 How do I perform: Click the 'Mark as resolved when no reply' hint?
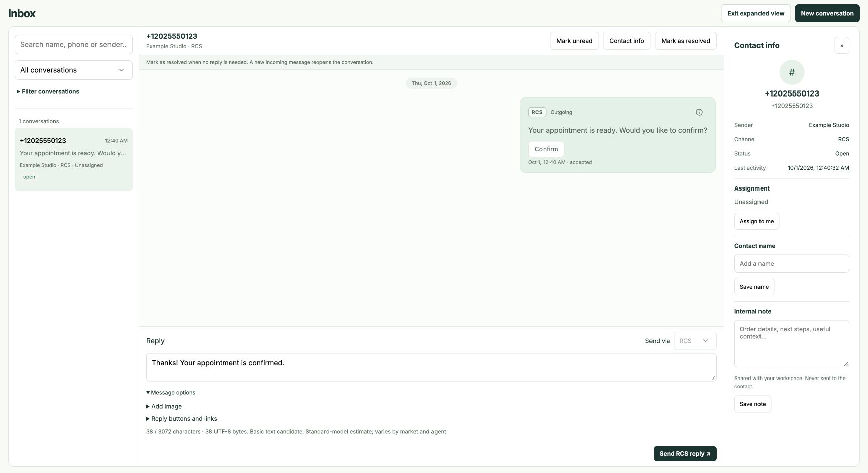[260, 62]
